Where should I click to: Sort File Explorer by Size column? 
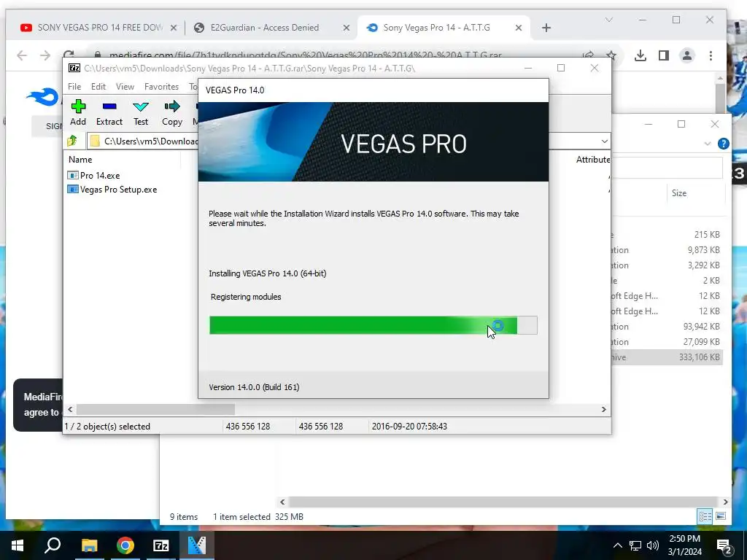point(679,192)
